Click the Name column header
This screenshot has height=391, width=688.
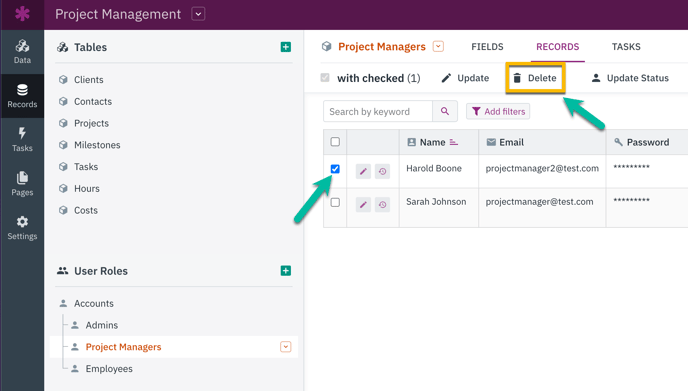[439, 142]
